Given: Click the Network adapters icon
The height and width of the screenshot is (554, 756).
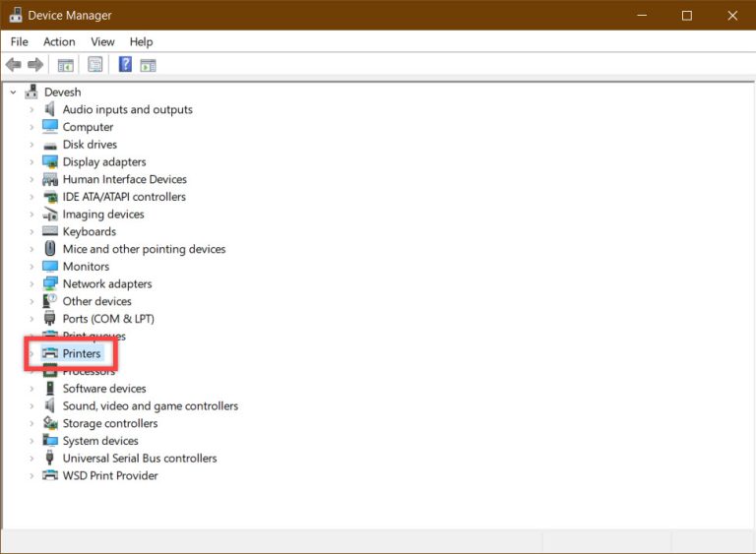Looking at the screenshot, I should coord(50,283).
